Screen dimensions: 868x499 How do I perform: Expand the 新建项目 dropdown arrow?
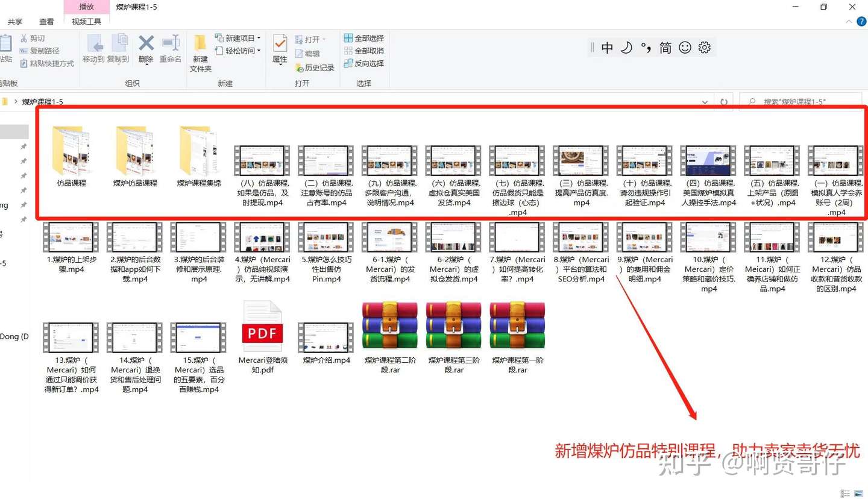click(x=260, y=37)
